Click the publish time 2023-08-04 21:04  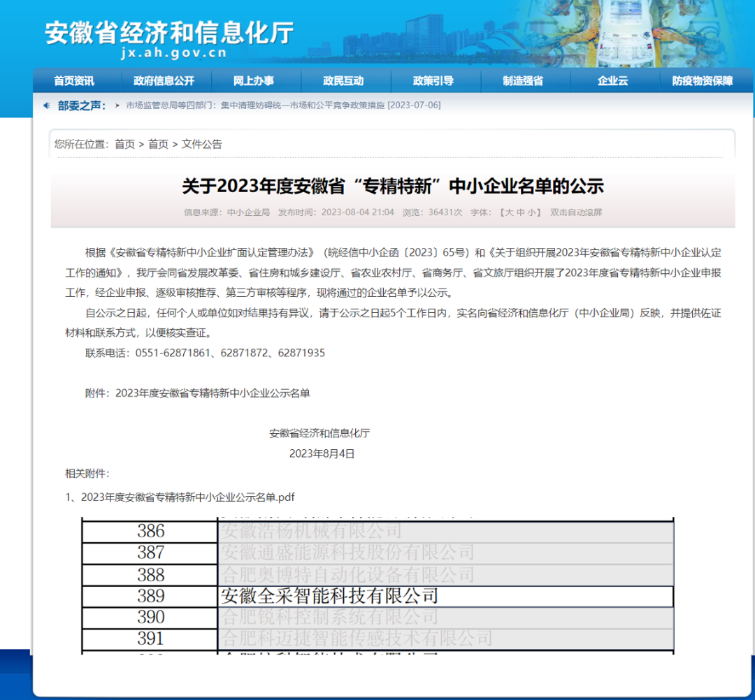pyautogui.click(x=358, y=212)
